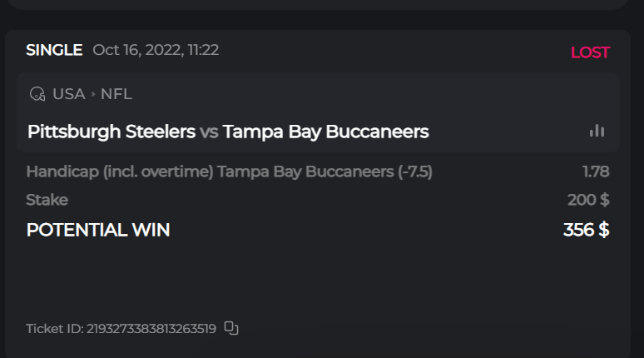Screen dimensions: 644x358
Task: Click the "vs" text between teams
Action: [209, 132]
